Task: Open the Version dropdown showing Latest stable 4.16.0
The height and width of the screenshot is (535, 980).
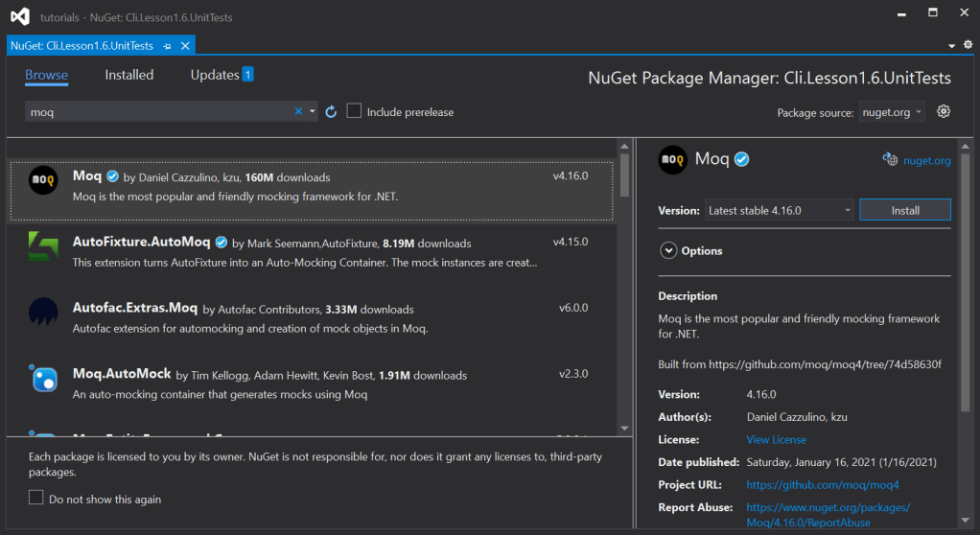Action: point(779,210)
